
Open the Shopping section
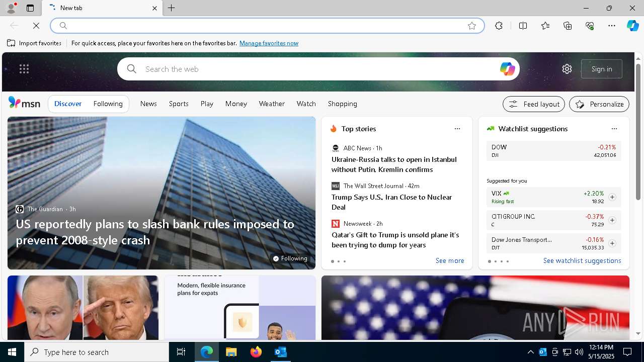pos(342,104)
